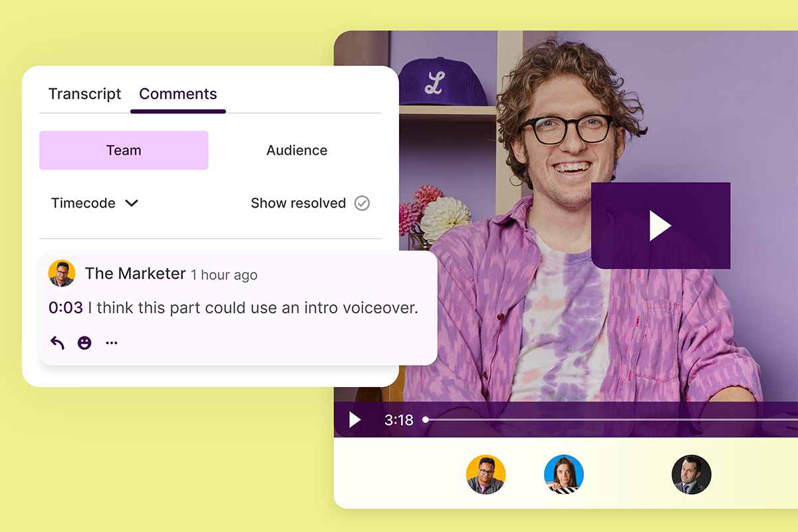This screenshot has height=532, width=798.
Task: Click the 0:03 timecode link
Action: tap(66, 308)
